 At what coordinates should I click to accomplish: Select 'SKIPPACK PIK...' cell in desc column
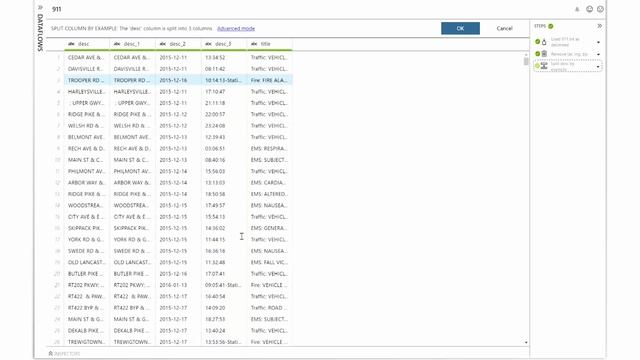point(87,228)
